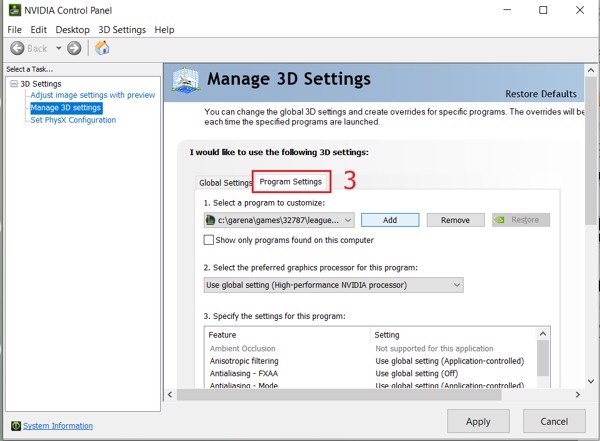600x441 pixels.
Task: Click the System Information icon
Action: coord(16,426)
